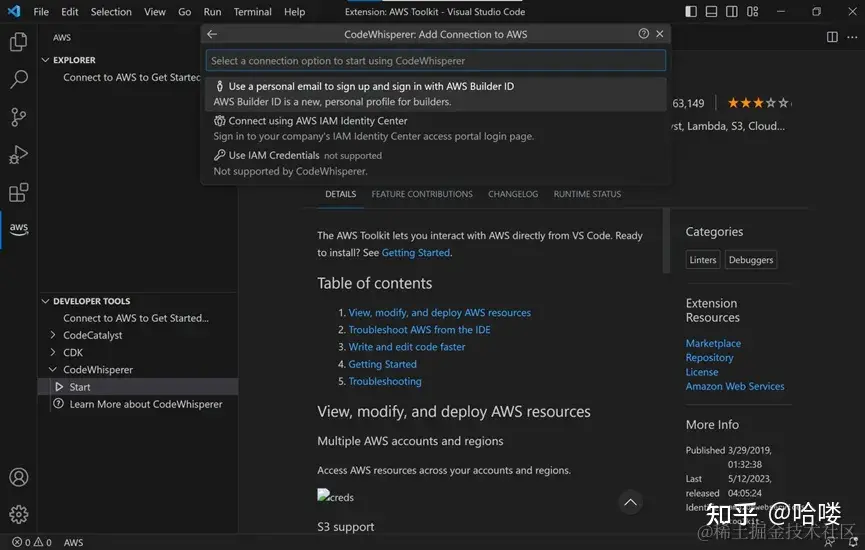
Task: Open Write and edit code faster link
Action: [407, 347]
